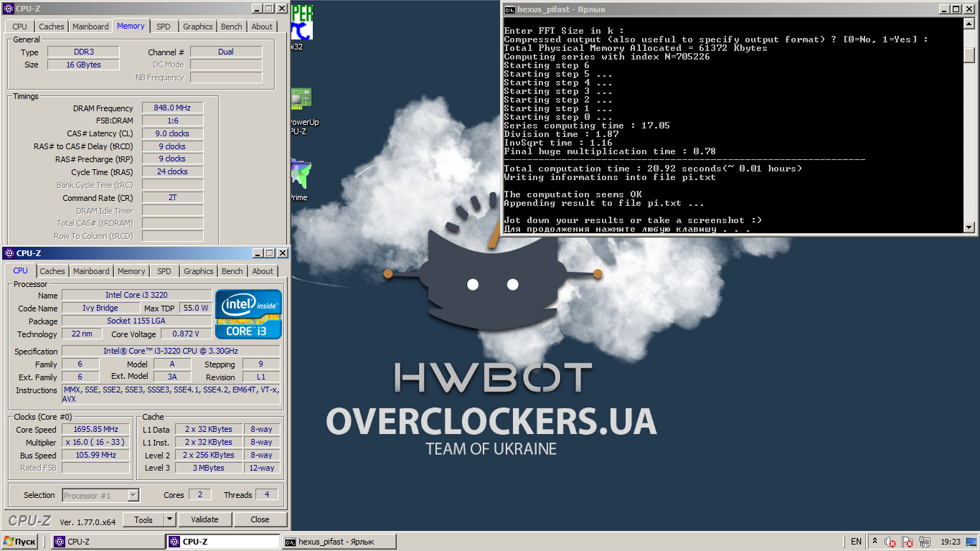Image resolution: width=980 pixels, height=551 pixels.
Task: Click the CPU-Z title icon in lower CPU window
Action: pyautogui.click(x=9, y=253)
